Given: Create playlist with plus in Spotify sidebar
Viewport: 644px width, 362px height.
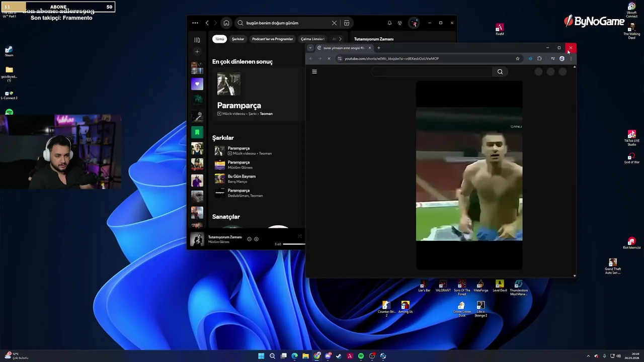Looking at the screenshot, I should (197, 51).
